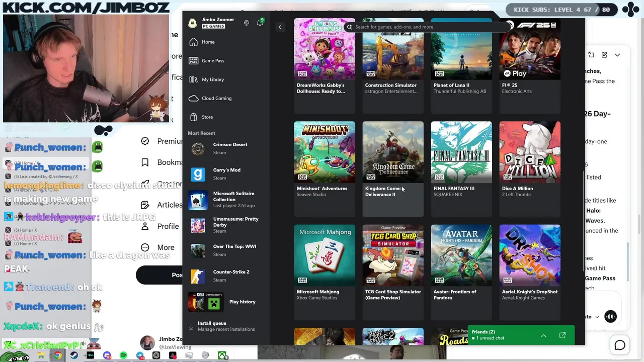Open Microsoft Mahjong game tile
This screenshot has width=644, height=362.
[325, 272]
